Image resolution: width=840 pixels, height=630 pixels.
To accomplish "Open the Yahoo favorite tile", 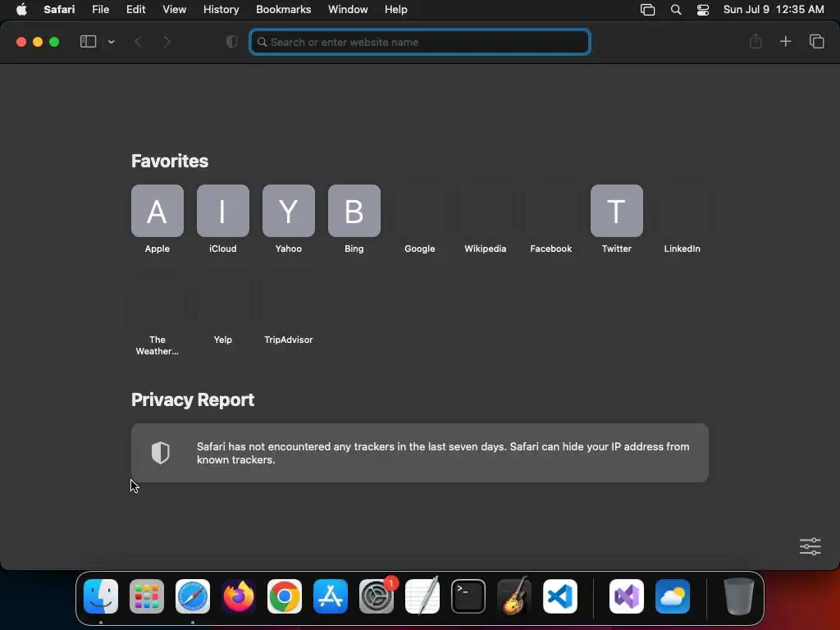I will [289, 211].
